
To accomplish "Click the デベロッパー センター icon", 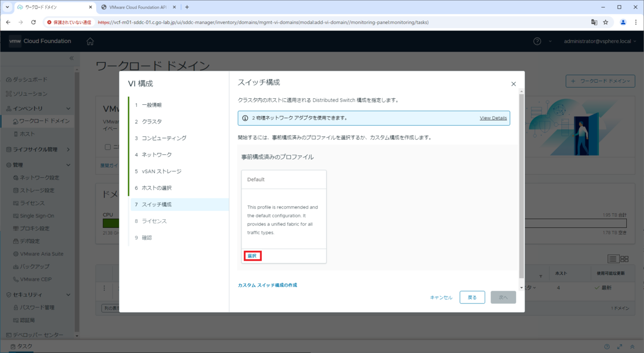I will click(x=9, y=334).
